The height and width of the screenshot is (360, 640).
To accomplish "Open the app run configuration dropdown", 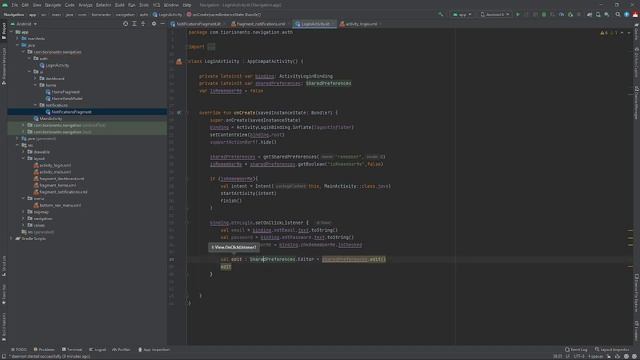I will 462,14.
